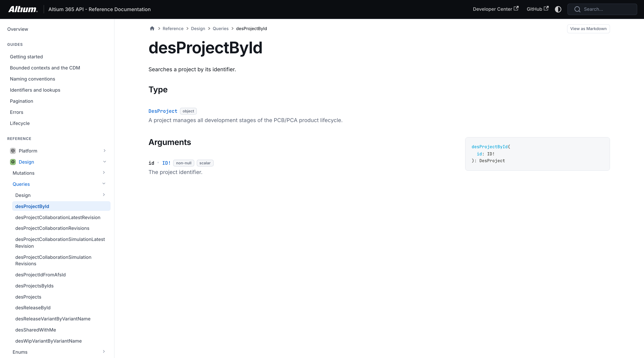
Task: Select desProjectsByIds in sidebar
Action: tap(34, 286)
